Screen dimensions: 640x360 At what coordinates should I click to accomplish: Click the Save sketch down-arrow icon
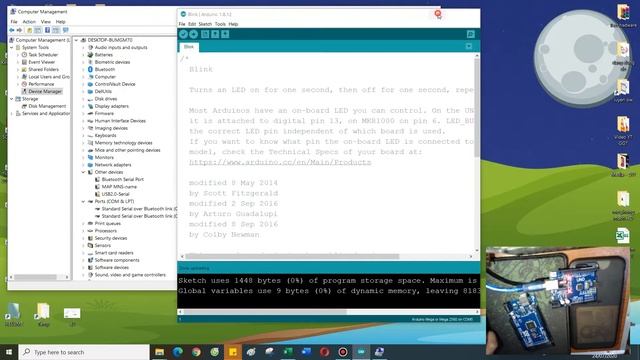coord(225,34)
